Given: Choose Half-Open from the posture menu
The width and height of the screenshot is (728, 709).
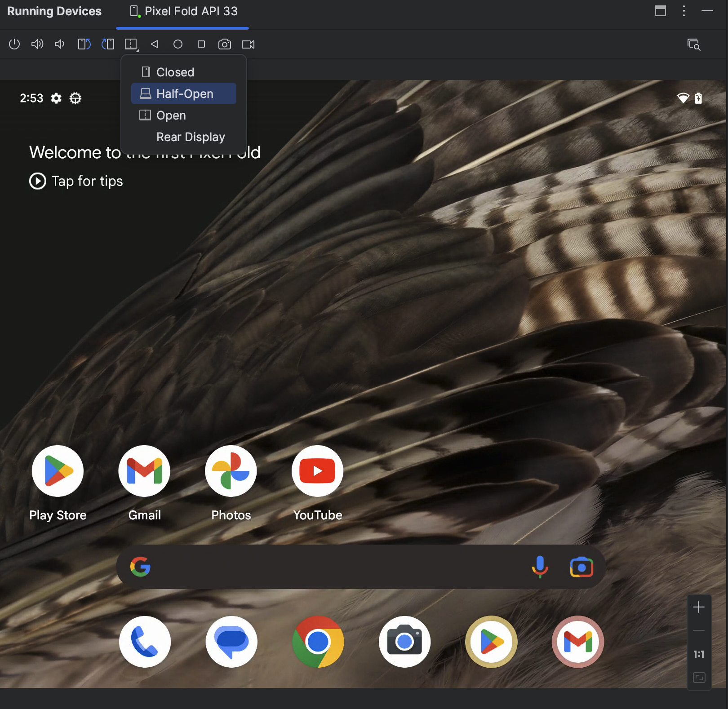Looking at the screenshot, I should tap(184, 94).
